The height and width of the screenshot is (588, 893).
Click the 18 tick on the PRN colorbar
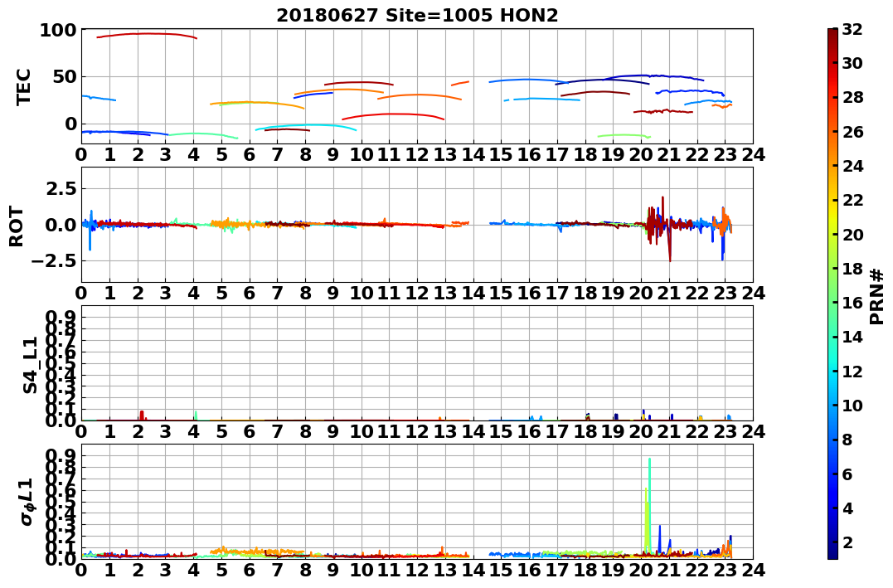click(x=852, y=269)
